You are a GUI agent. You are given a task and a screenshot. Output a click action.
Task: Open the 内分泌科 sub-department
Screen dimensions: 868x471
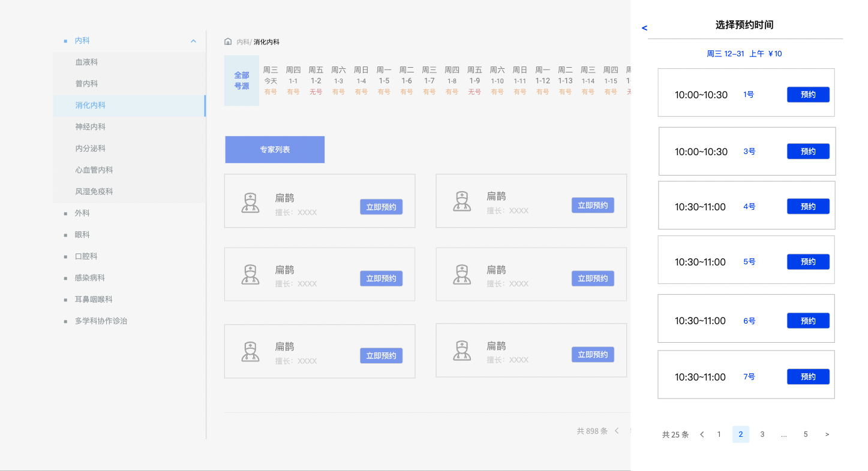click(x=129, y=149)
